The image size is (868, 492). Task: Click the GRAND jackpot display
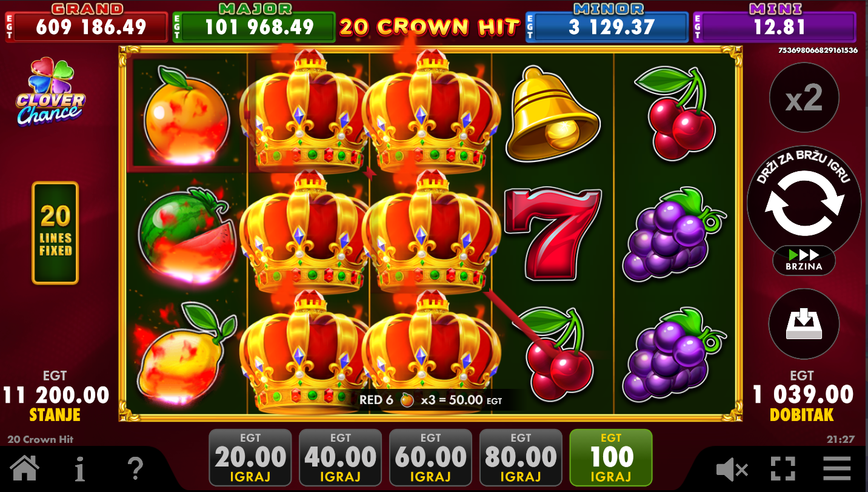85,23
